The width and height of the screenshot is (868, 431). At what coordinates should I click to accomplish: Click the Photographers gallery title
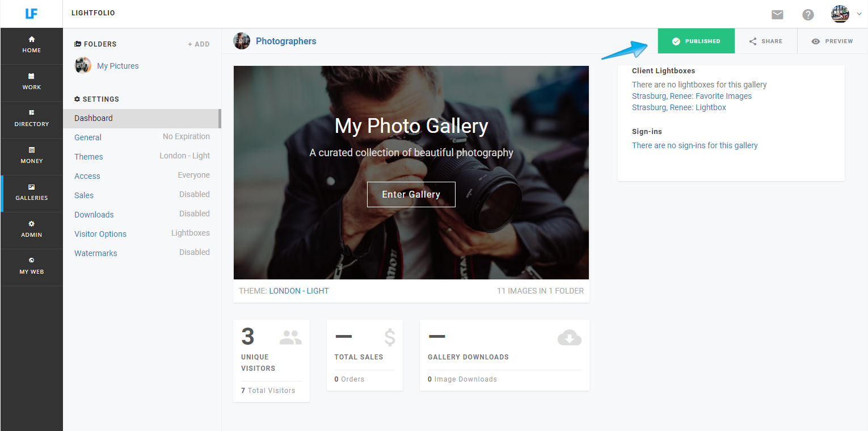[x=286, y=41]
